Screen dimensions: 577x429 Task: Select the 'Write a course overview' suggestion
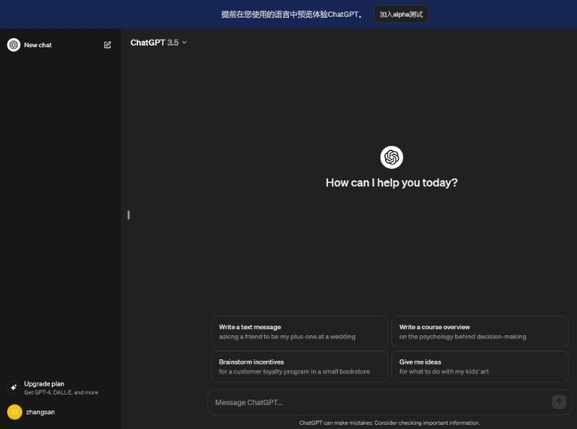tap(480, 332)
